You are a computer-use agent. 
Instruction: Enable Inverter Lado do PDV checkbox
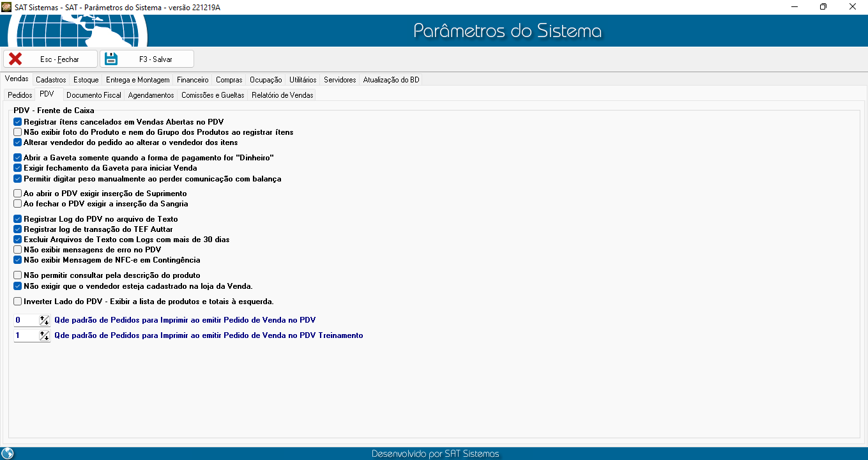pyautogui.click(x=18, y=301)
